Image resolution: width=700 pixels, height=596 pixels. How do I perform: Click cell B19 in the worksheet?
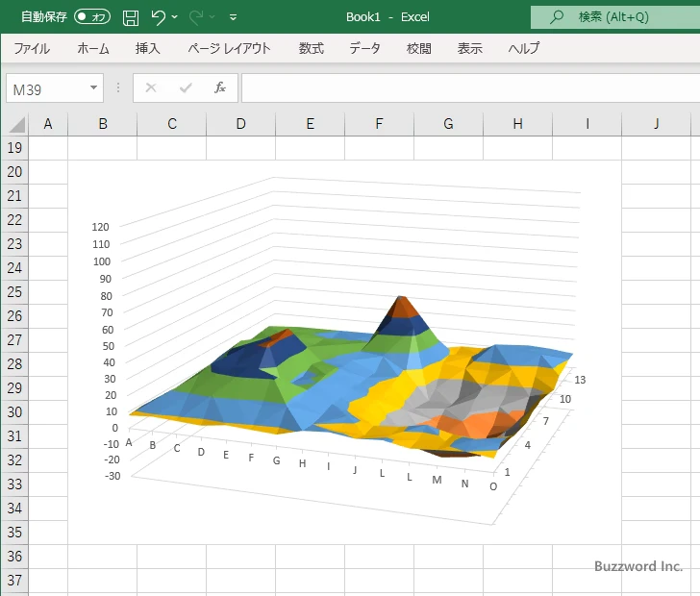click(x=103, y=148)
